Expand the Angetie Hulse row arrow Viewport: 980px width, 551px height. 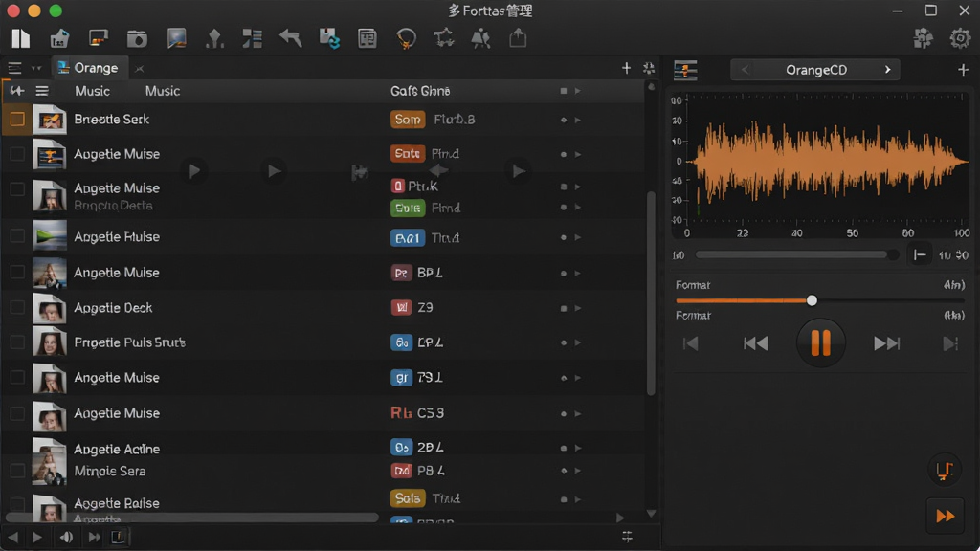coord(577,237)
